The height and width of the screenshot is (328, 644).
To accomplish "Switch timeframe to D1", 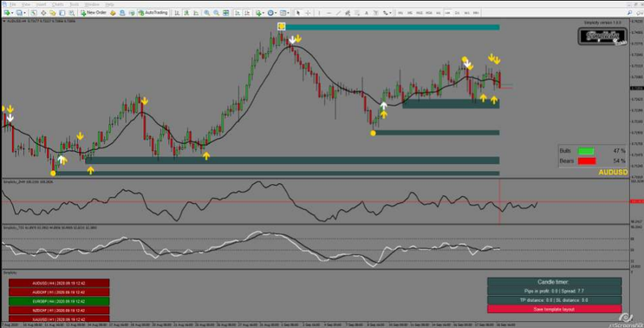I will (x=457, y=13).
